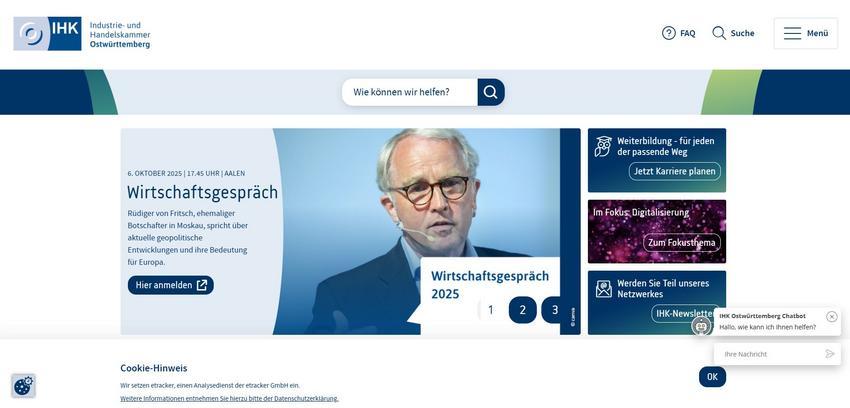Select slide 1 in the carousel
Viewport: 850px width, 408px height.
coord(491,310)
